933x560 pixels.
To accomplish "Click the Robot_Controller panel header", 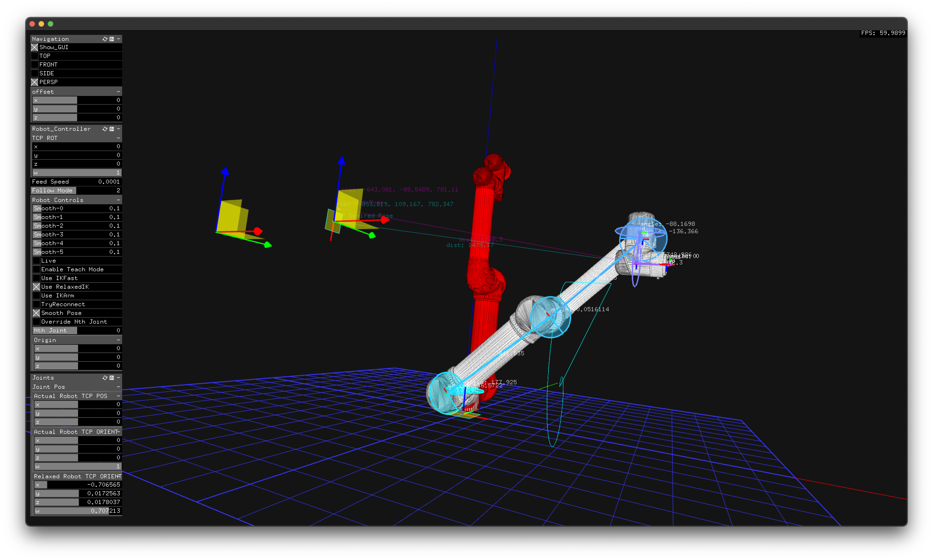I will pyautogui.click(x=61, y=129).
